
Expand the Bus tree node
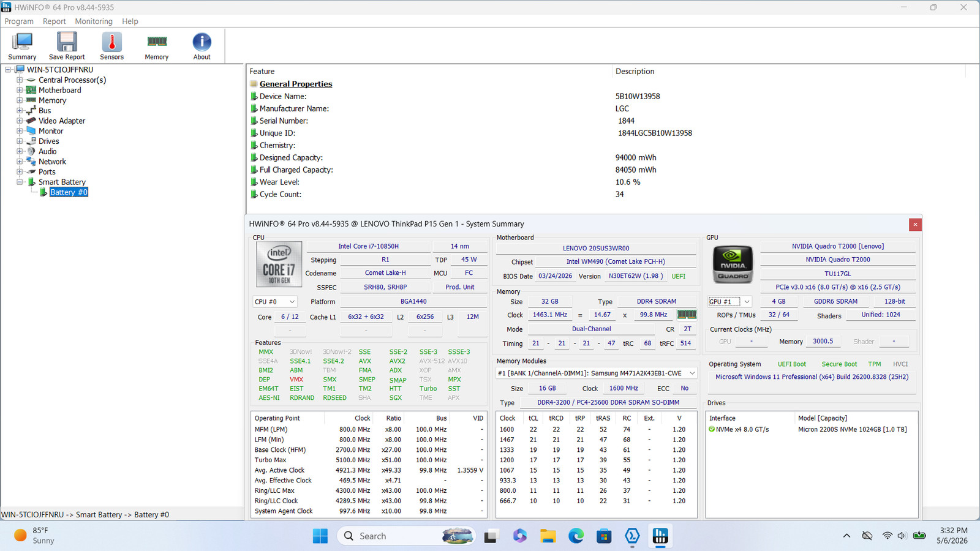tap(20, 111)
